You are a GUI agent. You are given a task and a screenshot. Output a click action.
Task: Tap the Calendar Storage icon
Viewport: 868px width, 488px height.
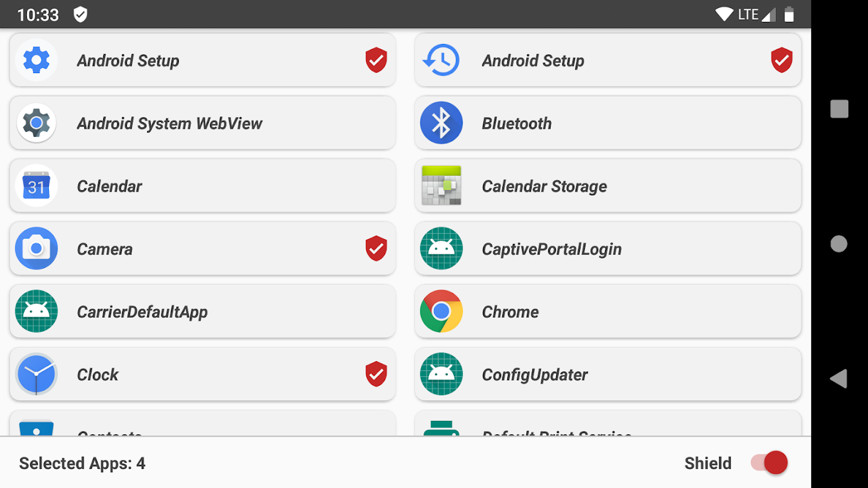[441, 186]
